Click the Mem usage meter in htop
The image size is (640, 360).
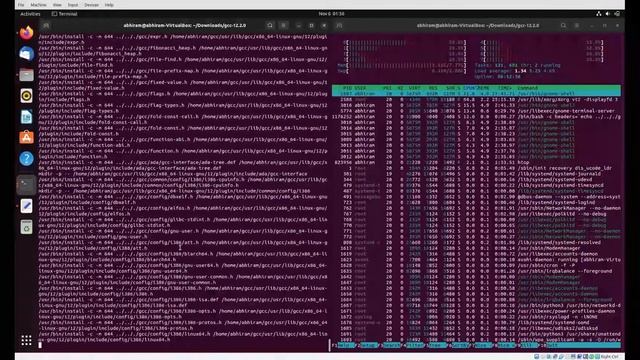[402, 65]
